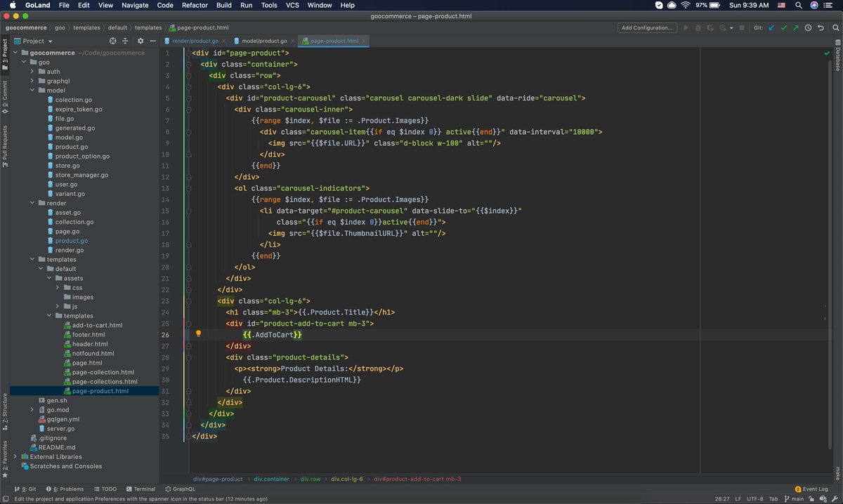Expand the auth folder
Image resolution: width=843 pixels, height=504 pixels.
click(33, 72)
